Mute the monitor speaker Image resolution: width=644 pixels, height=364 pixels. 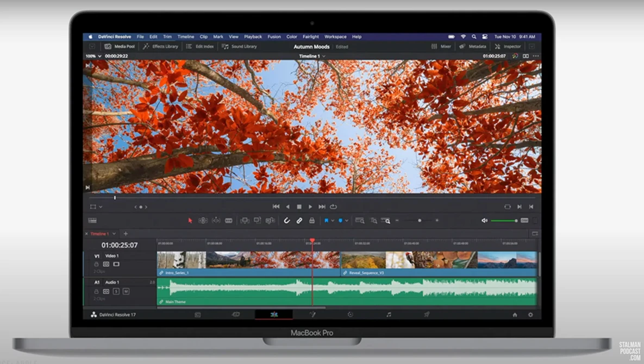(x=485, y=221)
